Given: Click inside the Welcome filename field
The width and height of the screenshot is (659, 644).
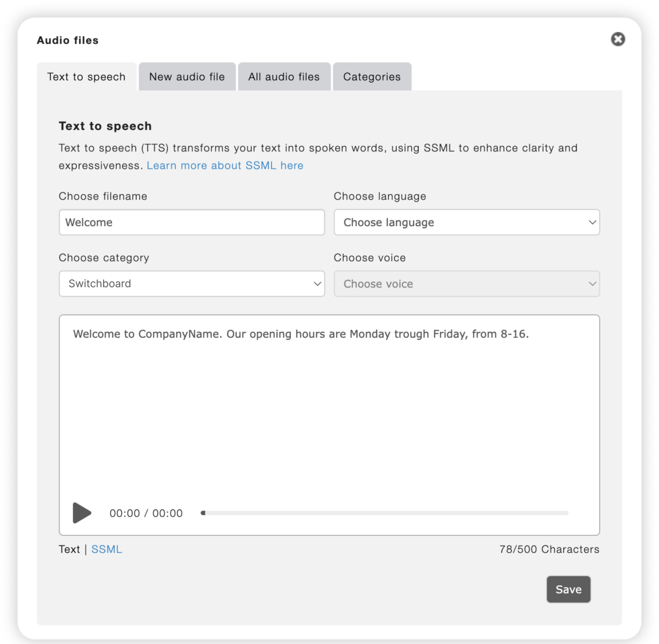Looking at the screenshot, I should (x=192, y=222).
